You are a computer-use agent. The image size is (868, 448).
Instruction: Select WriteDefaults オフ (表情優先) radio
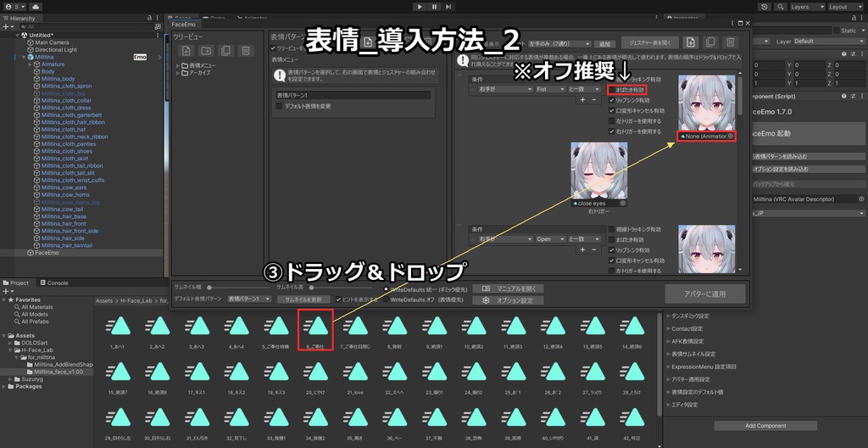386,300
